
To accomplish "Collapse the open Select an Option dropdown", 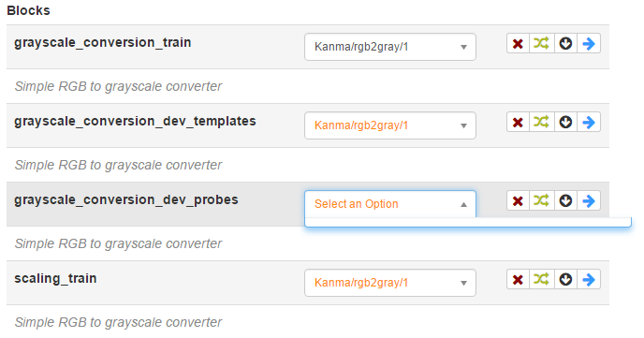I will click(x=390, y=204).
